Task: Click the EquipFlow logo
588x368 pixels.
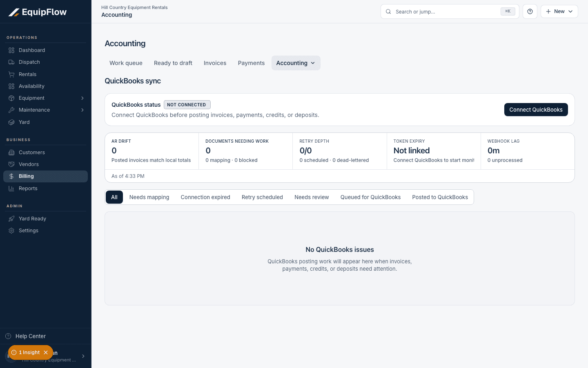Action: (x=38, y=12)
